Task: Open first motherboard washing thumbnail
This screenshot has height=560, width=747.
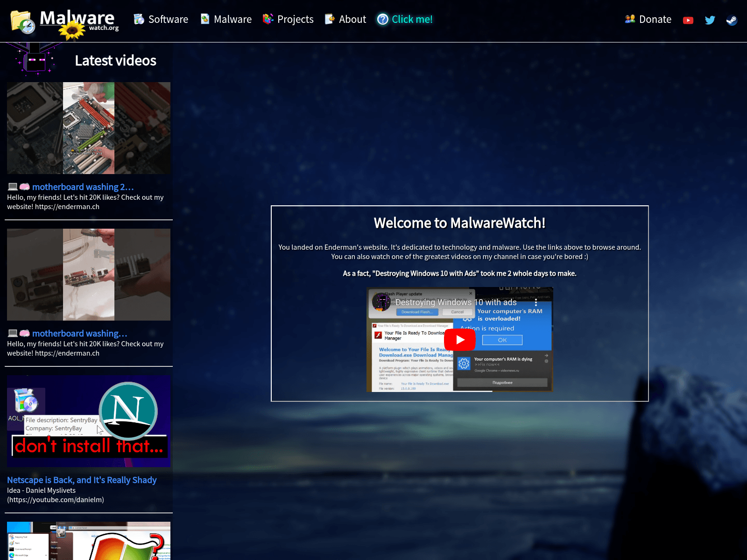Action: tap(89, 274)
